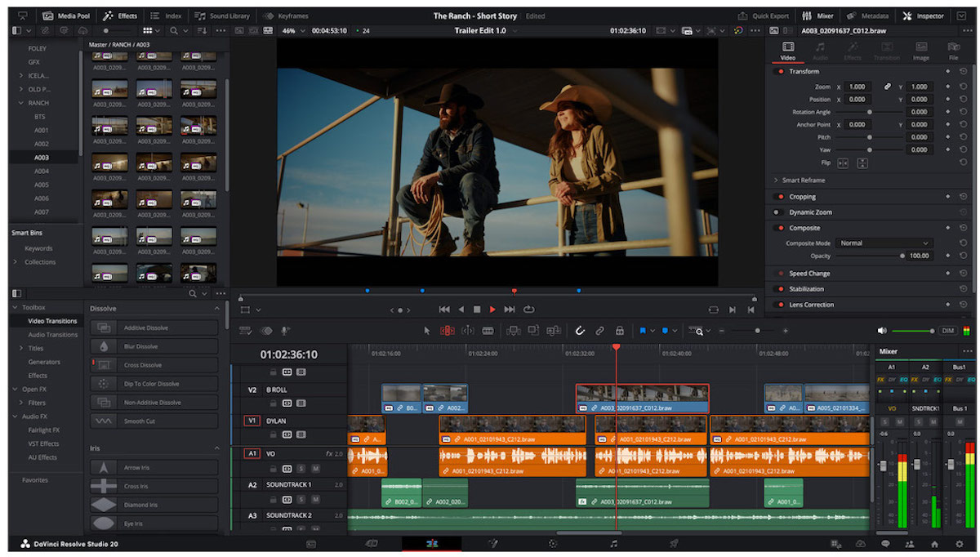Image resolution: width=980 pixels, height=557 pixels.
Task: Select the Blade Edit Mode tool
Action: tap(488, 330)
